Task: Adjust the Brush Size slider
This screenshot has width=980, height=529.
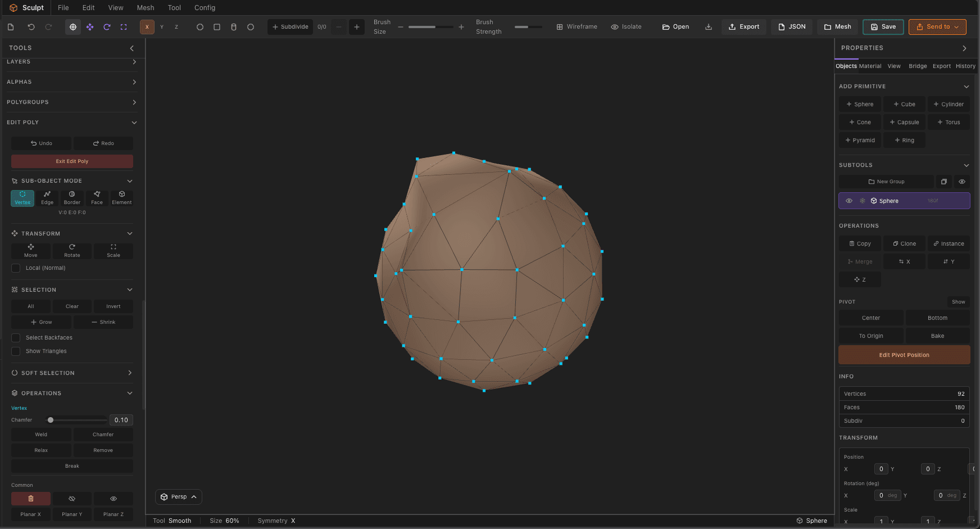Action: click(x=430, y=27)
